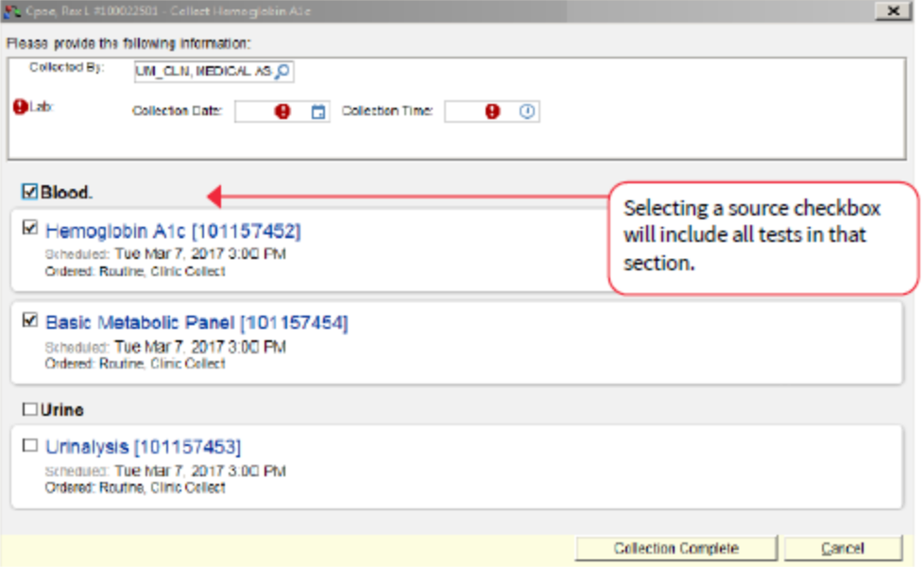
Task: Click the application icon in the title bar
Action: click(x=12, y=11)
